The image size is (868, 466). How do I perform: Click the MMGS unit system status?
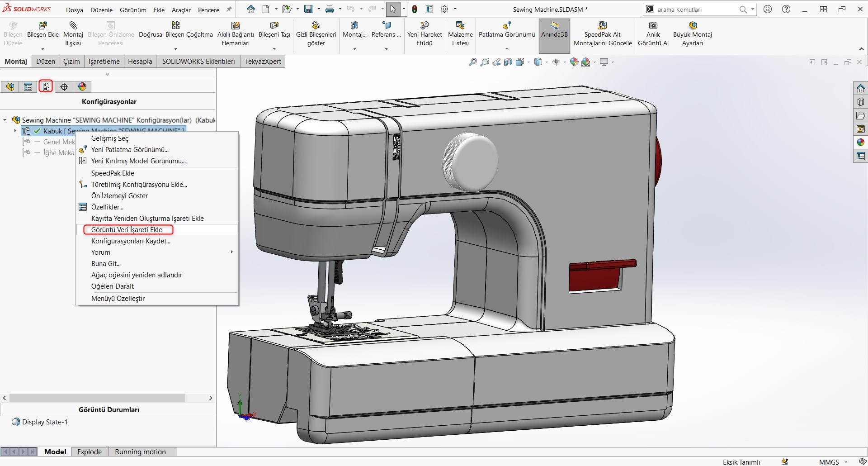(x=829, y=461)
